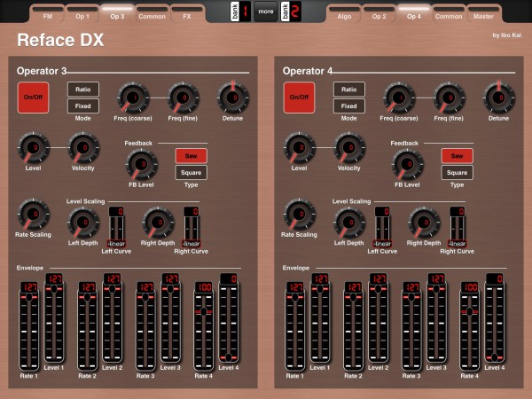532x399 pixels.
Task: Click Operator 4 Level knob
Action: click(x=300, y=147)
